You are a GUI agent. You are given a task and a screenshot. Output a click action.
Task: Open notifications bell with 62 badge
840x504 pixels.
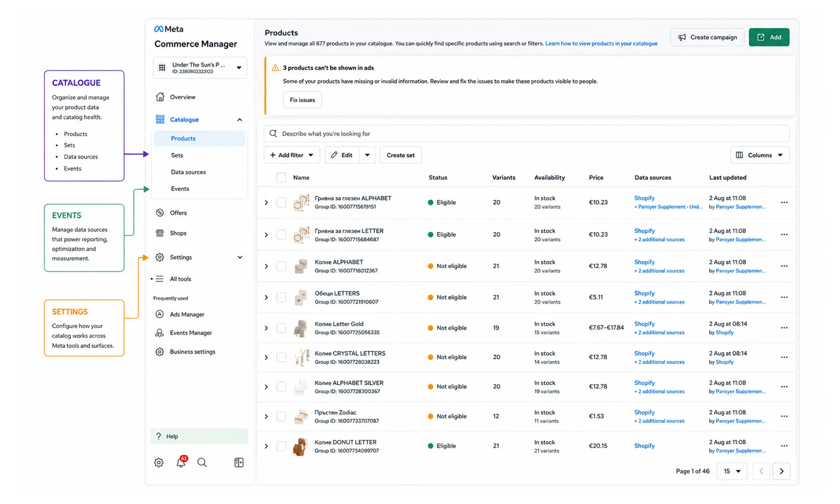point(181,462)
